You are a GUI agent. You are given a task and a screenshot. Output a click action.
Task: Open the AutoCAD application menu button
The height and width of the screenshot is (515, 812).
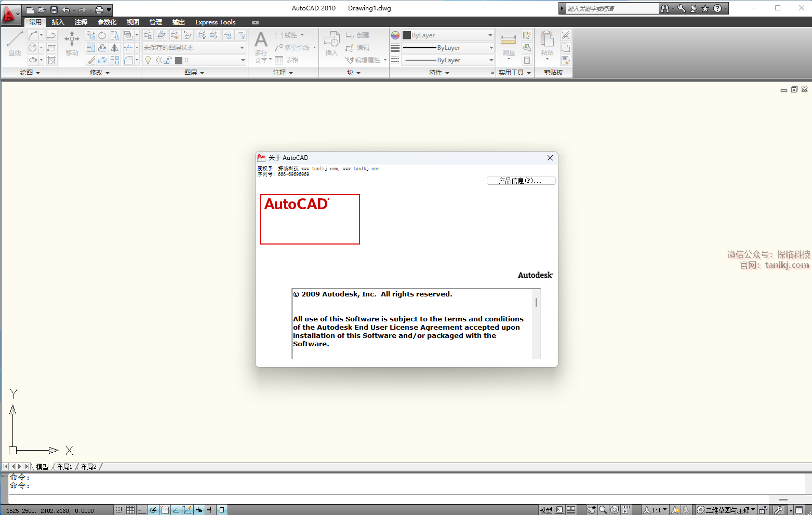pyautogui.click(x=10, y=14)
